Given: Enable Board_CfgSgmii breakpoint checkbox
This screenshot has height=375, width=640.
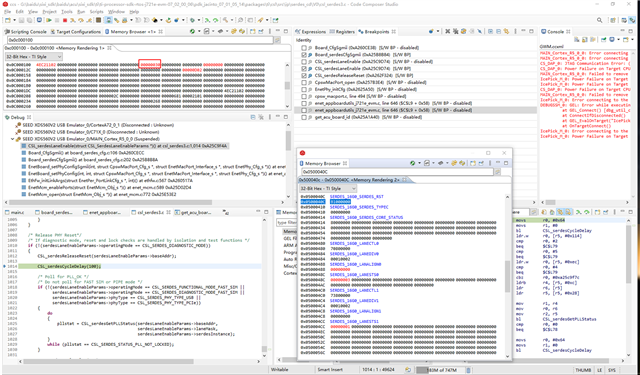Looking at the screenshot, I should click(x=304, y=48).
